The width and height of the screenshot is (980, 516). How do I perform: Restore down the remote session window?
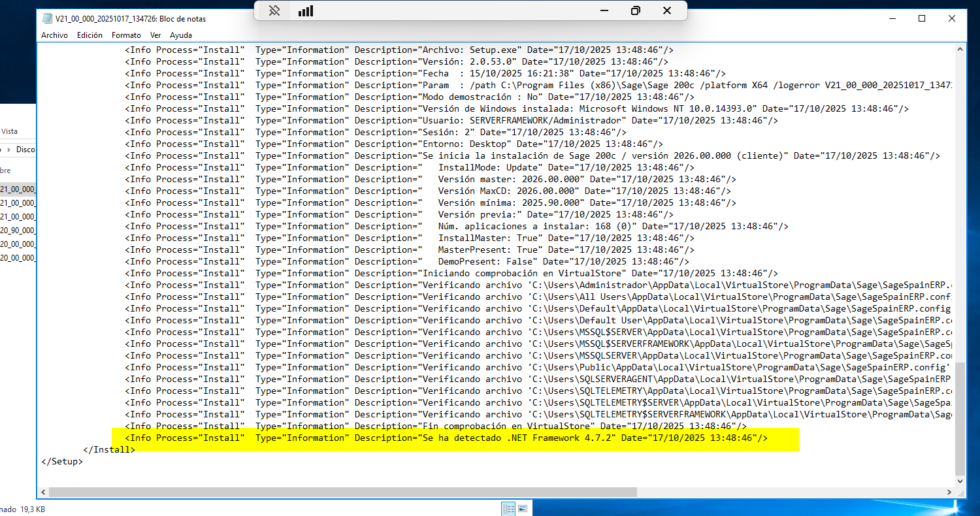[635, 10]
